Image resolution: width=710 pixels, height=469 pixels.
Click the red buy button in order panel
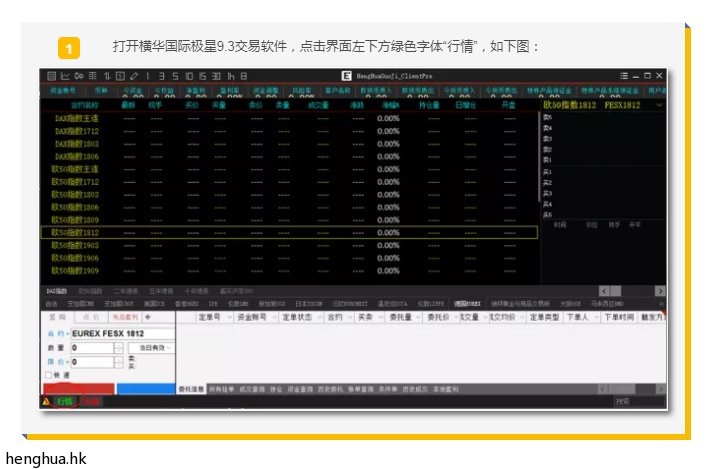coord(78,388)
